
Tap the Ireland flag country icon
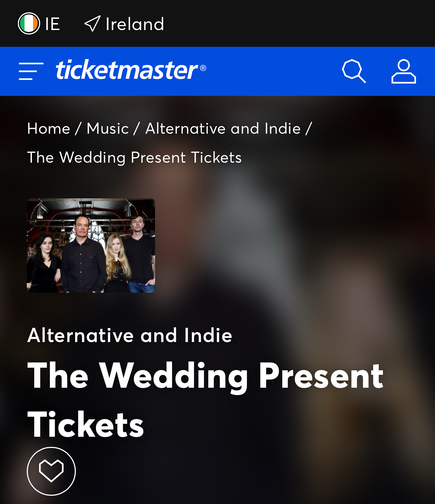[29, 24]
